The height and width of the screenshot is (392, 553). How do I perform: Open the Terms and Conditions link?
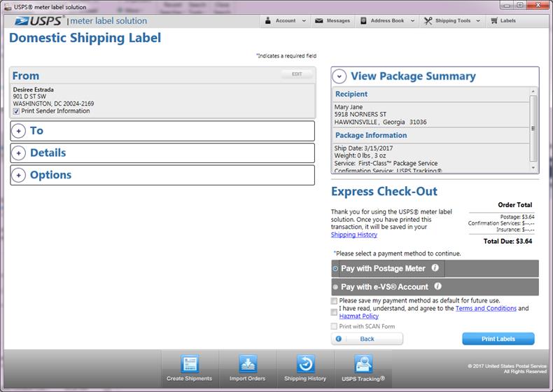(486, 309)
